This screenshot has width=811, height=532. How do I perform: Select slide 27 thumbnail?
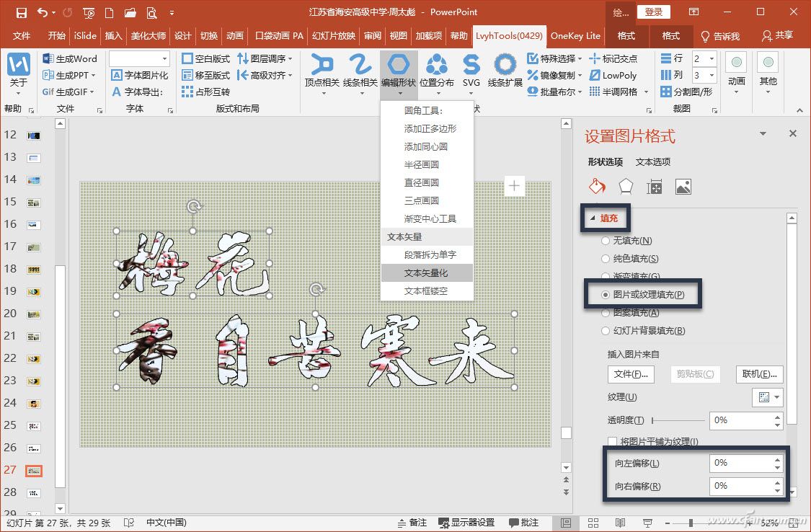[x=33, y=470]
